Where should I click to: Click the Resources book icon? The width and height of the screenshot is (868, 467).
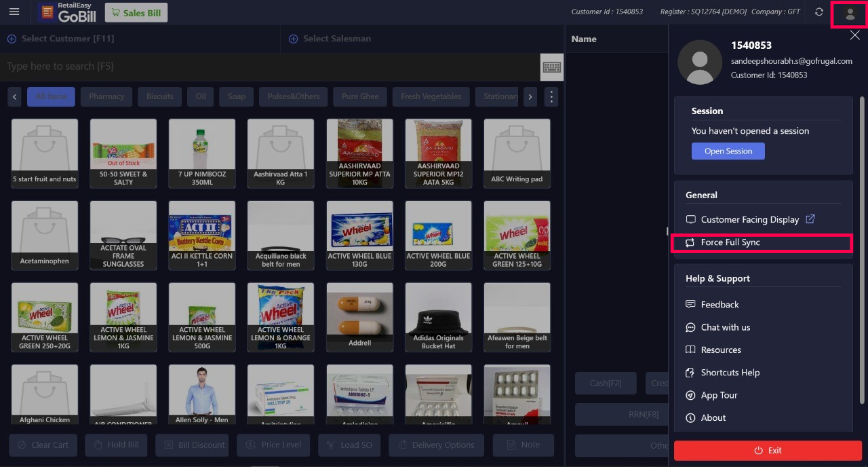(690, 350)
